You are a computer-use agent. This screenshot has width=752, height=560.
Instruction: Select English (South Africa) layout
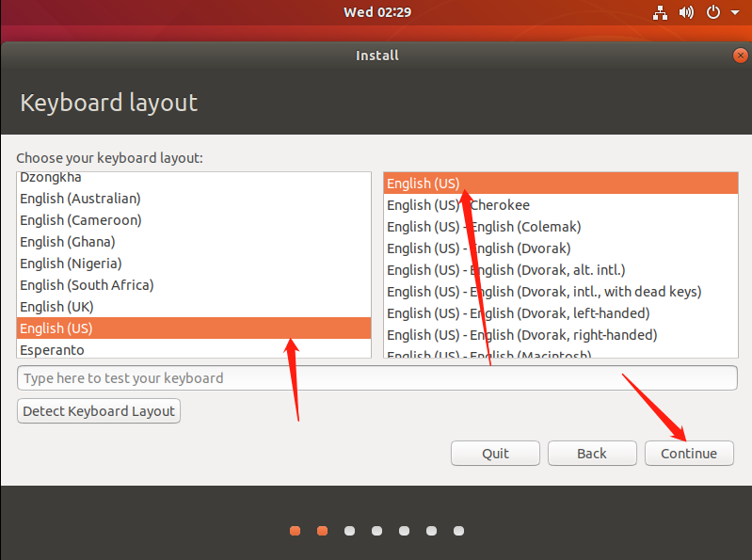pos(194,285)
